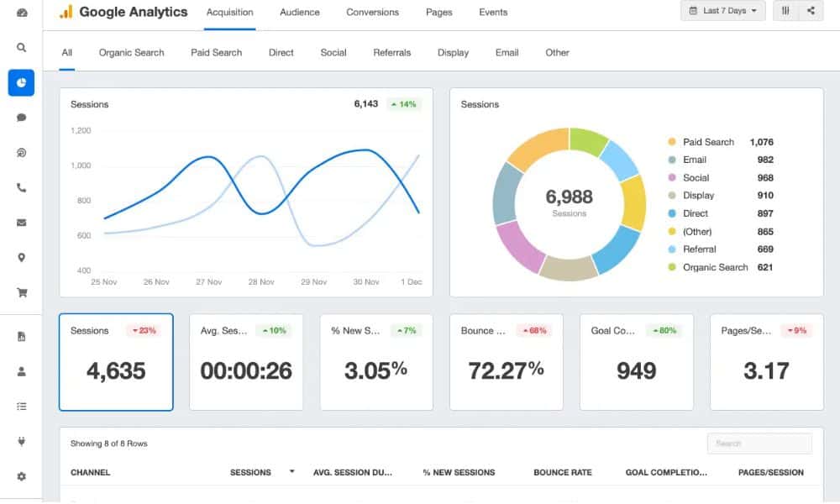Viewport: 840px width, 504px height.
Task: Open the Conversions tab
Action: pyautogui.click(x=372, y=13)
